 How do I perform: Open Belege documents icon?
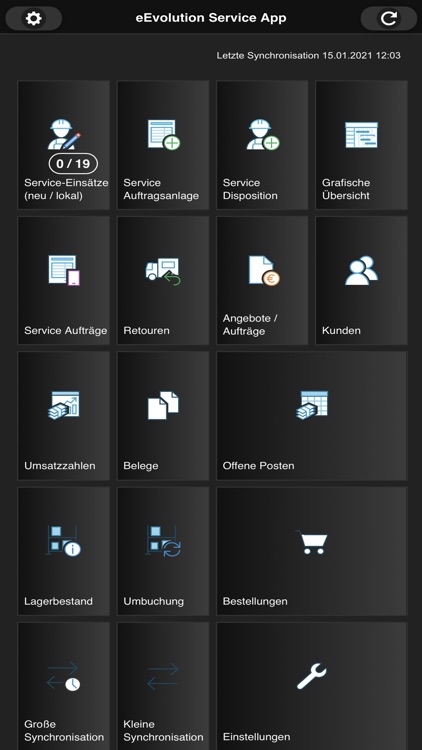point(163,406)
